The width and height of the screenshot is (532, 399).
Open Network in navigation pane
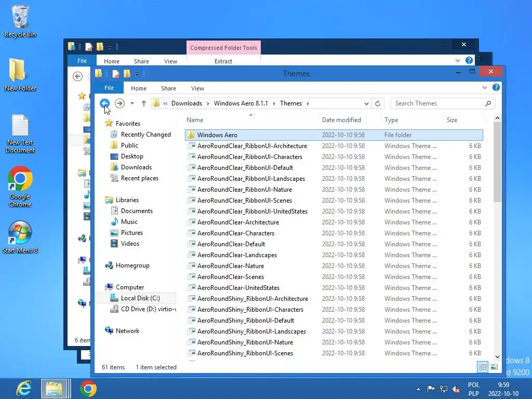click(x=127, y=331)
